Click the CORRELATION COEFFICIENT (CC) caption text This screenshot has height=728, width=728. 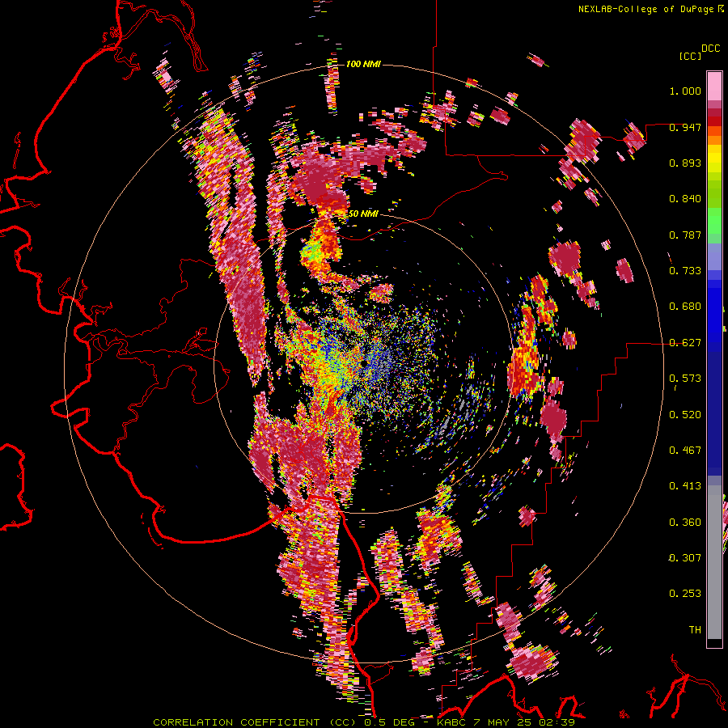coord(255,722)
